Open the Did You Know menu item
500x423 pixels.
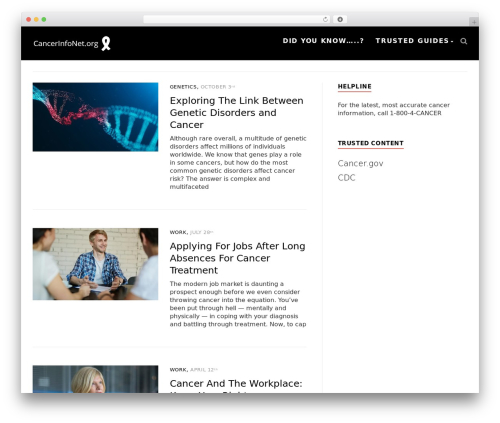323,41
